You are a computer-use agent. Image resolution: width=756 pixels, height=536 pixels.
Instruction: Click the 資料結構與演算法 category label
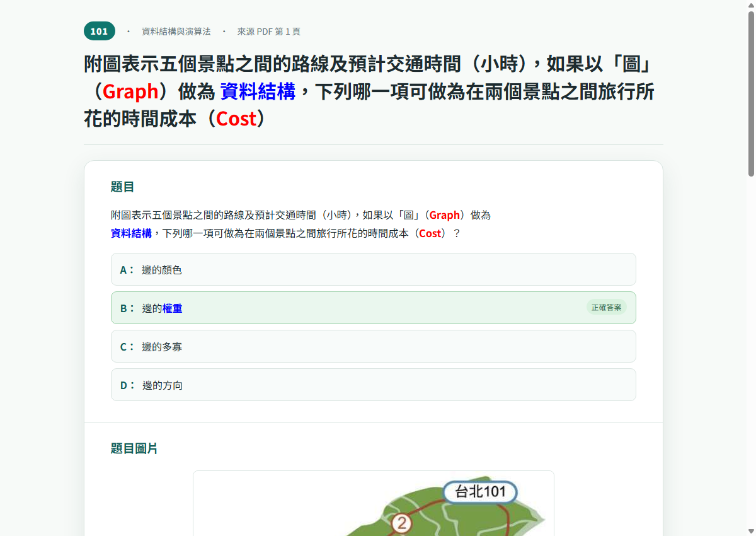[x=176, y=32]
